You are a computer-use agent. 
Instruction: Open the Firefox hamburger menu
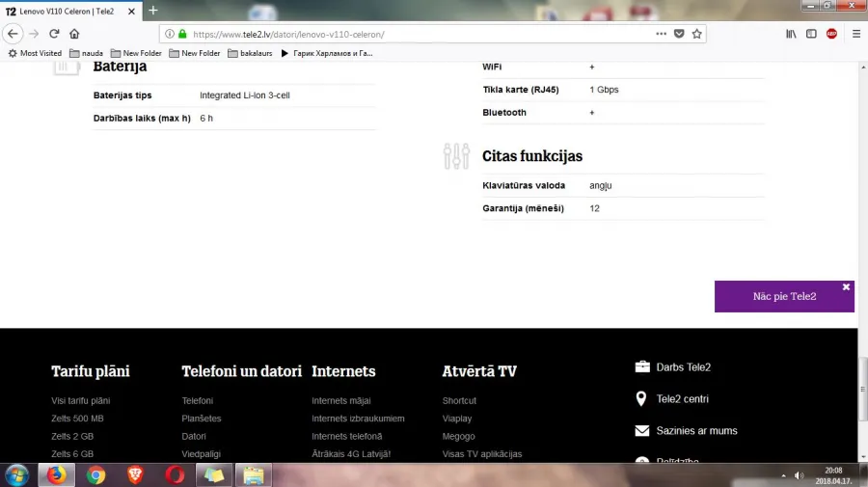pyautogui.click(x=855, y=34)
